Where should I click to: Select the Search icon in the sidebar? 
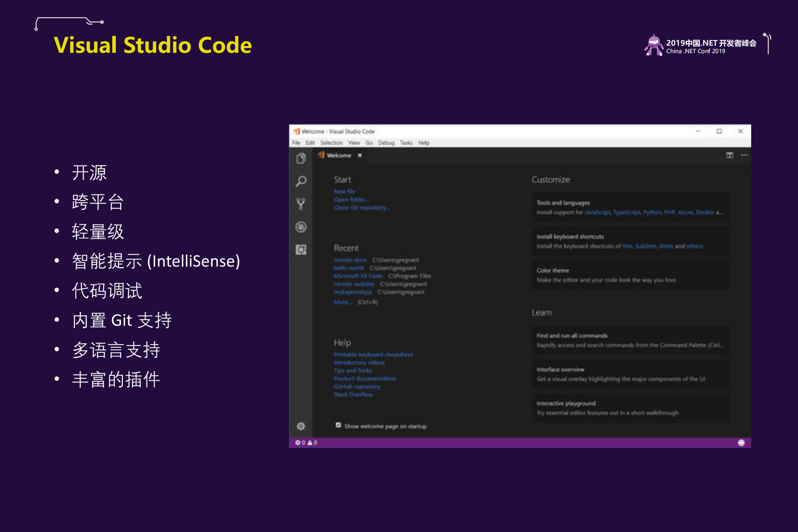coord(301,181)
